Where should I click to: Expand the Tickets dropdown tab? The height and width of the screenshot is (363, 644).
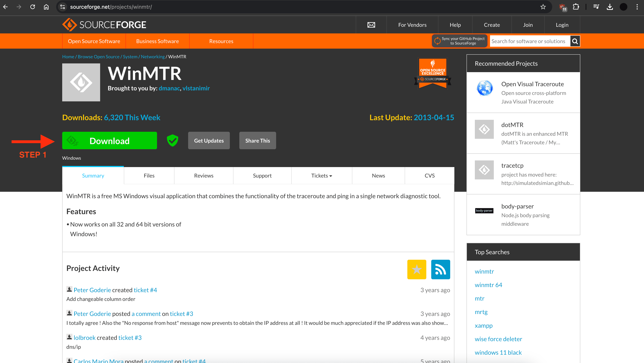click(321, 175)
